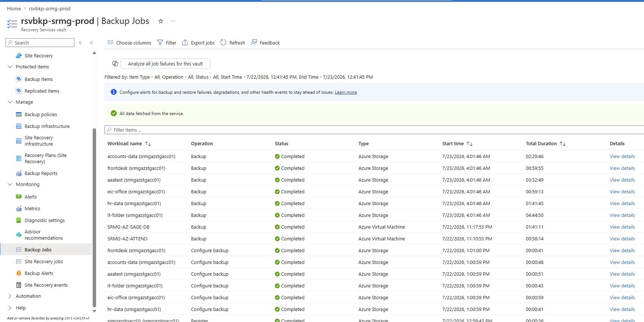Collapse the Protected items section
This screenshot has height=322, width=644.
[10, 67]
